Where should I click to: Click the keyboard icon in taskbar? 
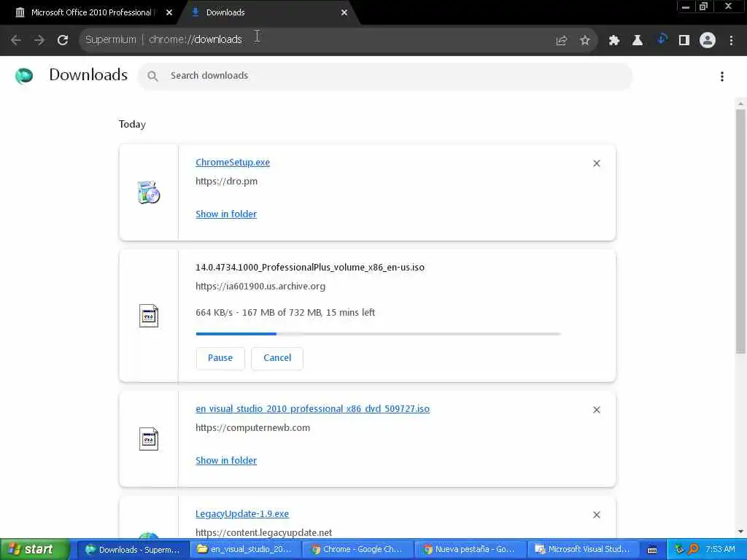[652, 550]
